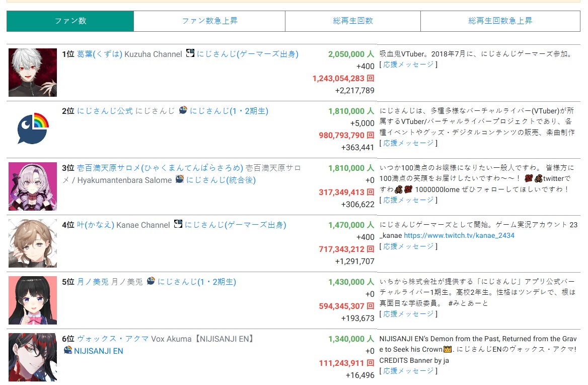Image resolution: width=588 pixels, height=385 pixels.
Task: Open にじさんじ(1・2期生) link in 月ノ美兎 row
Action: click(x=196, y=282)
